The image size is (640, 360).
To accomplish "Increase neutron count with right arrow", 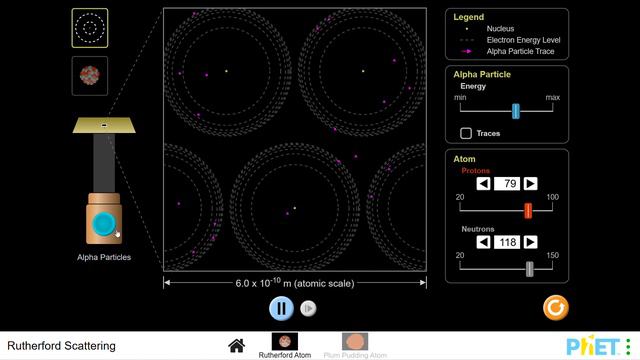I will pos(530,242).
